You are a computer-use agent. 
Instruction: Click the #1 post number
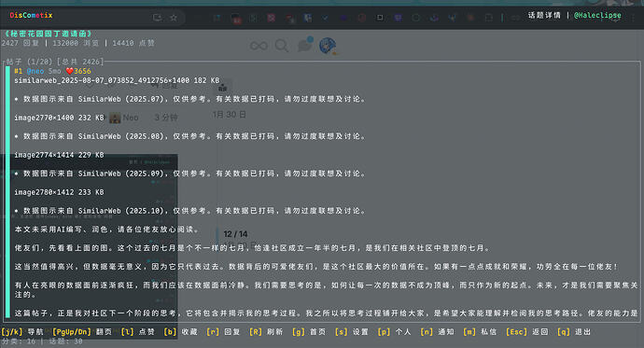pyautogui.click(x=19, y=71)
